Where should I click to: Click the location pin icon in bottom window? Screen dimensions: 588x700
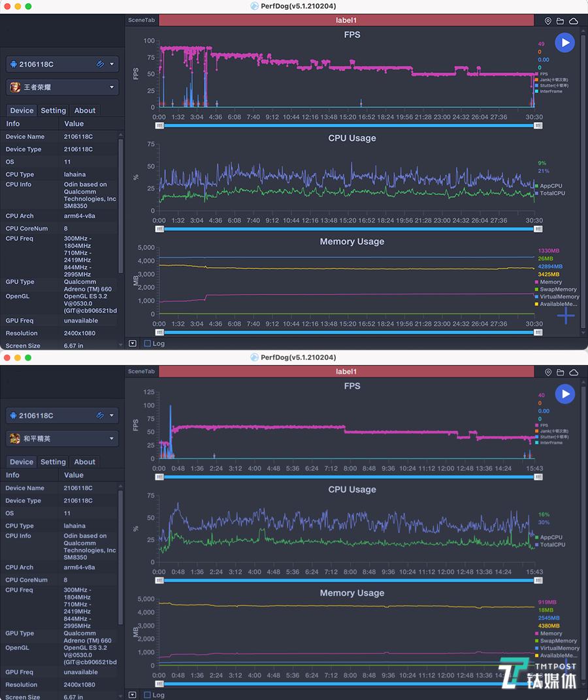tap(548, 372)
